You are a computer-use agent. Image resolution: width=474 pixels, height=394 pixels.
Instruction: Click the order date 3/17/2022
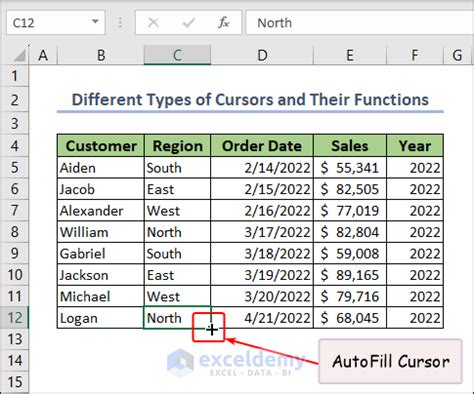point(262,232)
